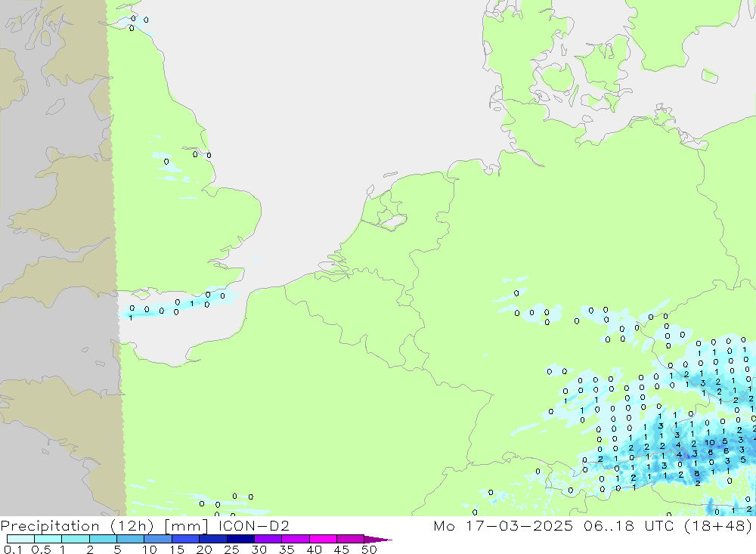The height and width of the screenshot is (554, 756).
Task: Click the '25' legend scale label
Action: coord(231,549)
